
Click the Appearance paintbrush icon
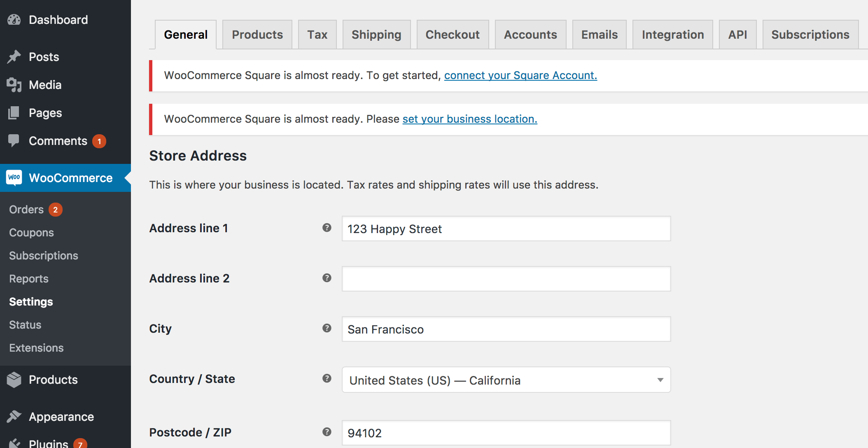pyautogui.click(x=14, y=417)
